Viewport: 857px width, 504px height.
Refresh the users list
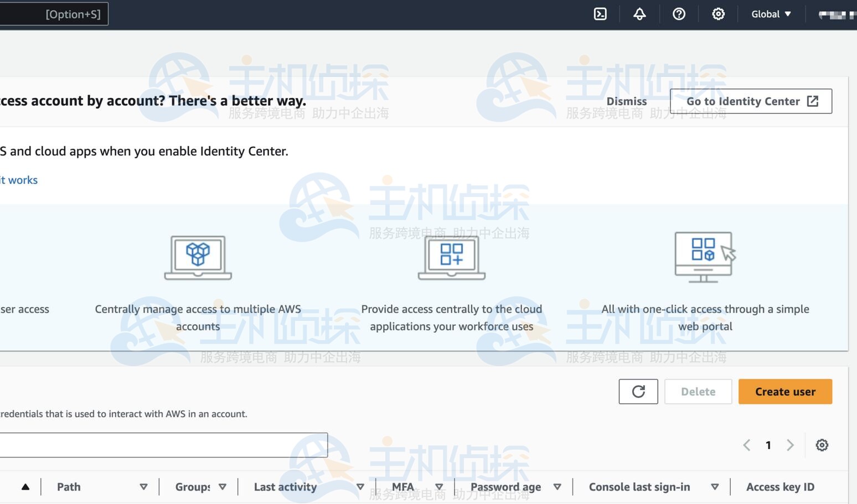coord(638,392)
